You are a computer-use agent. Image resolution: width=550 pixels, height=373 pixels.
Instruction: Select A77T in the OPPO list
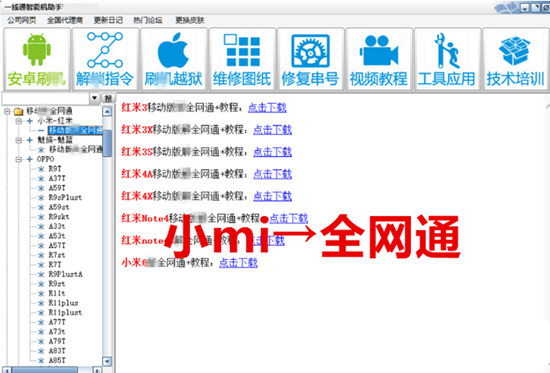(57, 322)
